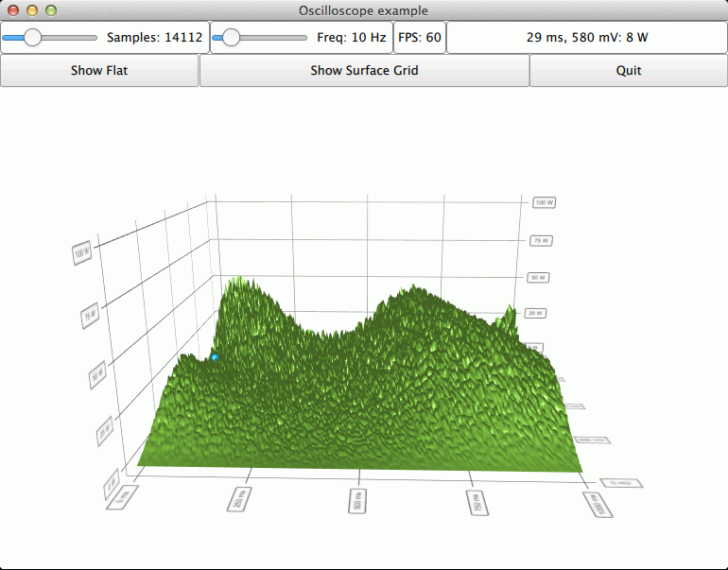Click the blue selected point on the surface
The width and height of the screenshot is (728, 570).
(216, 357)
